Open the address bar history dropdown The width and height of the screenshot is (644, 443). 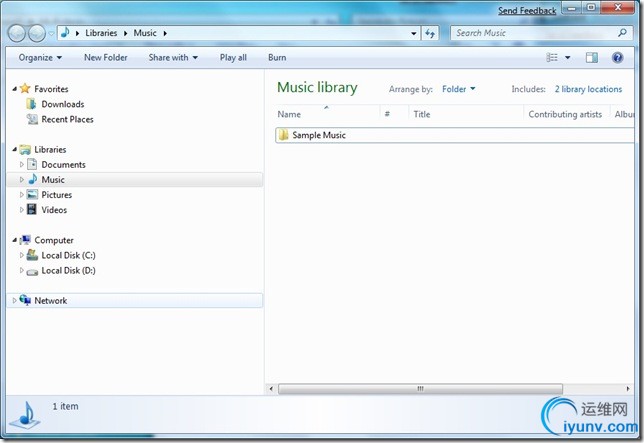[414, 34]
